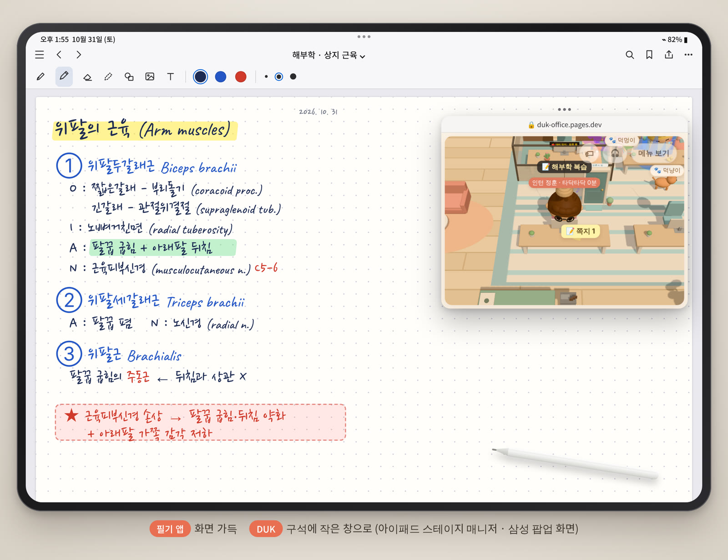The image size is (728, 560).
Task: Click the headphones icon in DUK window
Action: [615, 154]
